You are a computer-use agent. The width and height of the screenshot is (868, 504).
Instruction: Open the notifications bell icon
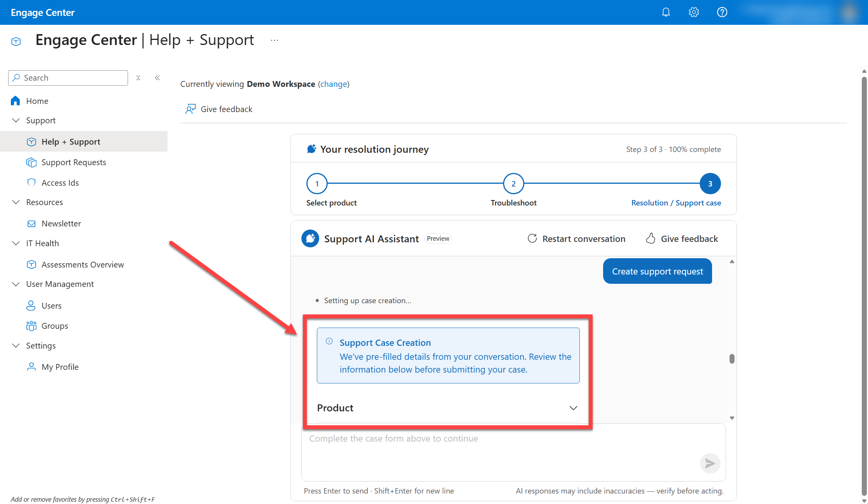(666, 12)
